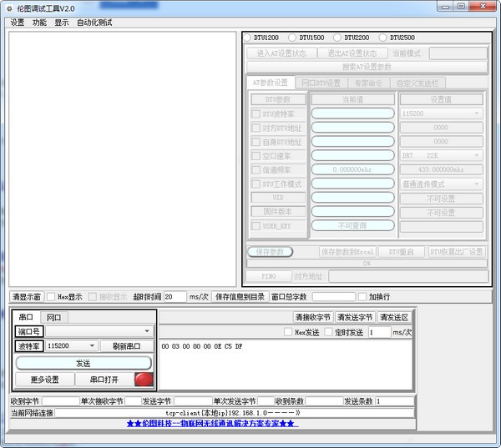501x448 pixels.
Task: Open the 功能 menu
Action: pos(39,23)
